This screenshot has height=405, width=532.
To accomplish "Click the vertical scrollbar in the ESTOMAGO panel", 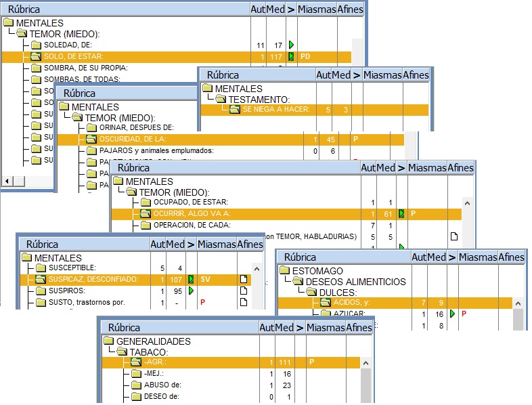I will coord(518,315).
